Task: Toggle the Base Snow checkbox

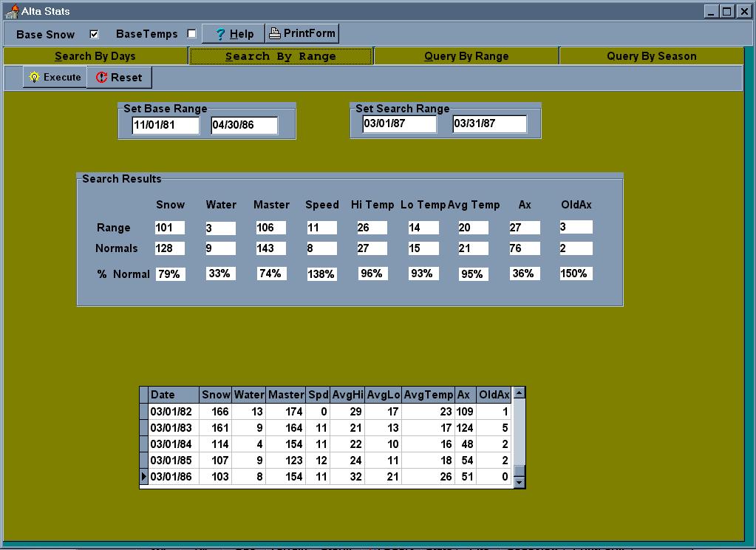Action: point(94,34)
